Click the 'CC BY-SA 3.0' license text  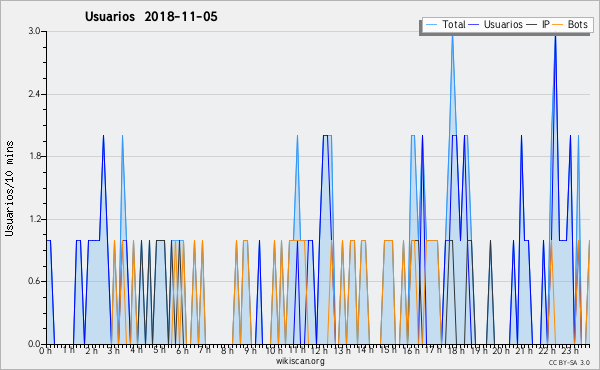pyautogui.click(x=569, y=362)
